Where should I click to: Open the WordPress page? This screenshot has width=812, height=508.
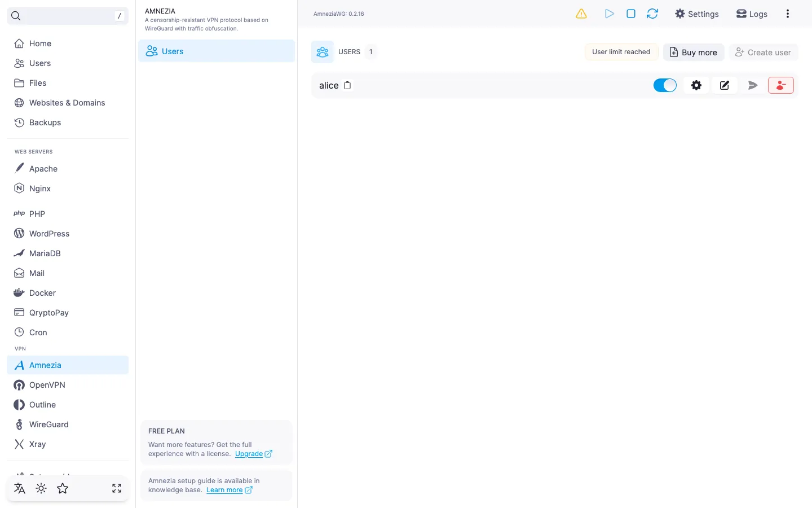pos(68,234)
